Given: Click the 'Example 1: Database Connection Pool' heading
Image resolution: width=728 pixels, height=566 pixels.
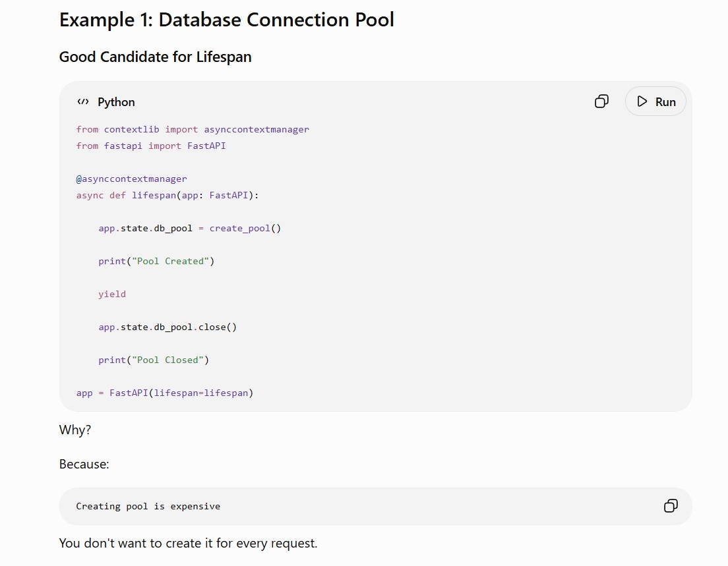Looking at the screenshot, I should [x=227, y=20].
